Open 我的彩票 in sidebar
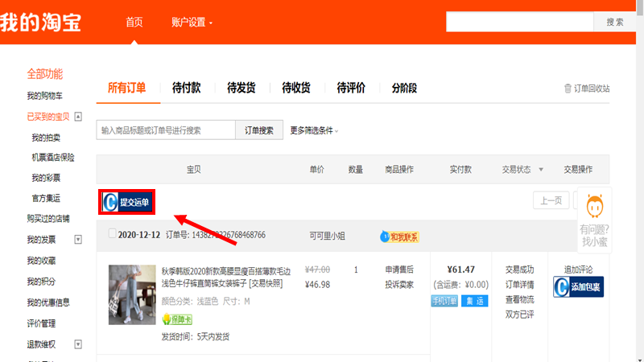 point(46,178)
